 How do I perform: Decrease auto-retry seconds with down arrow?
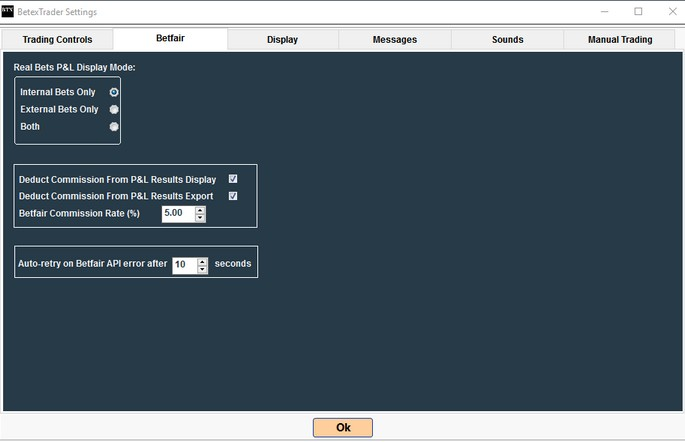[203, 269]
